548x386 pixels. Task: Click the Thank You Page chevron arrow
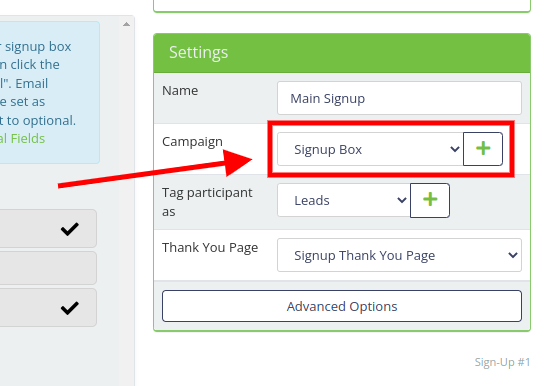coord(513,255)
